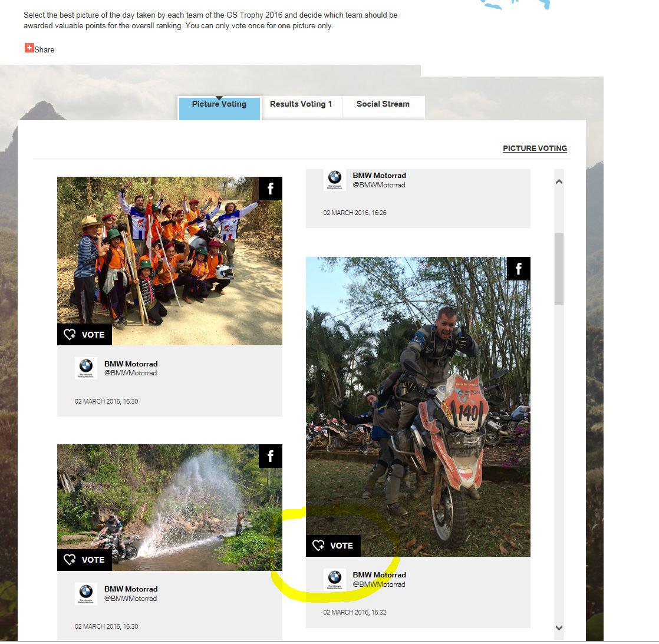The height and width of the screenshot is (644, 659).
Task: Open the motorcycle rider photo thumbnail
Action: pos(418,408)
